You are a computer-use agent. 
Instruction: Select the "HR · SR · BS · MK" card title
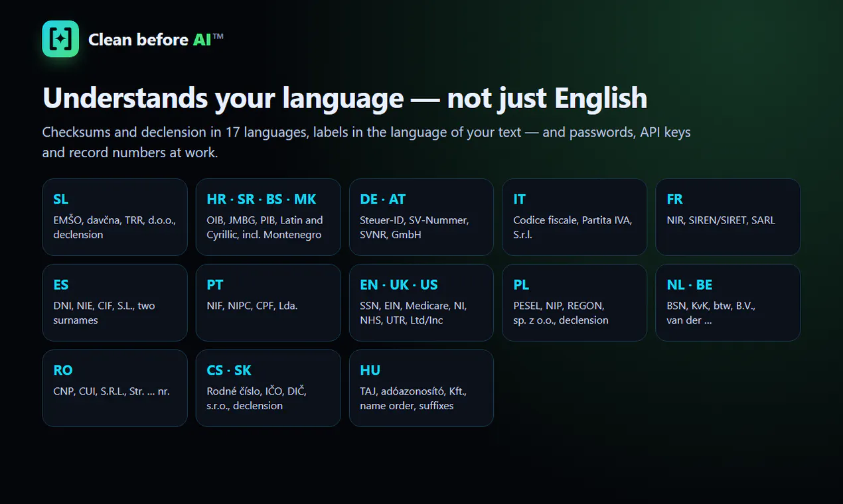[262, 199]
